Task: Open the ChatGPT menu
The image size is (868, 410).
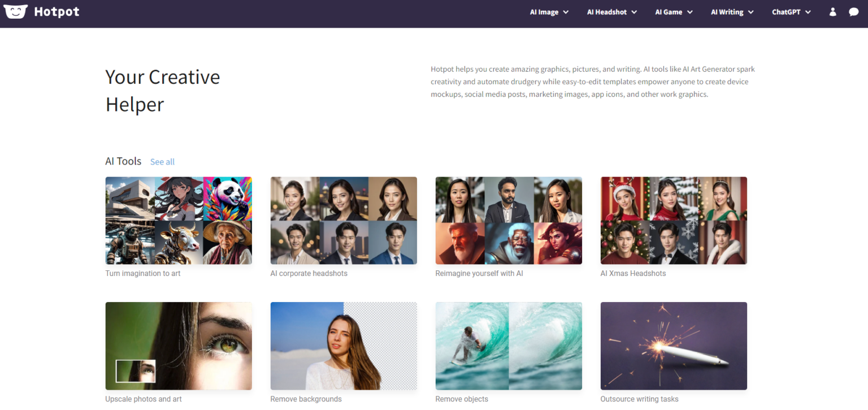Action: 791,11
